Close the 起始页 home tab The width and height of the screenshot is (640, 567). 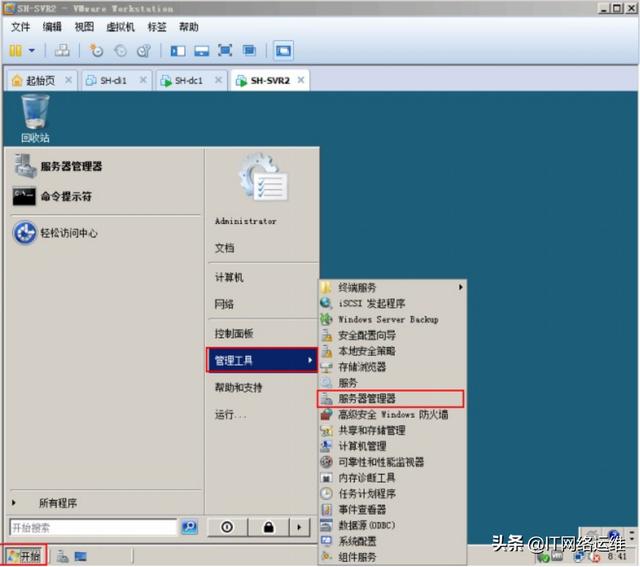[68, 80]
